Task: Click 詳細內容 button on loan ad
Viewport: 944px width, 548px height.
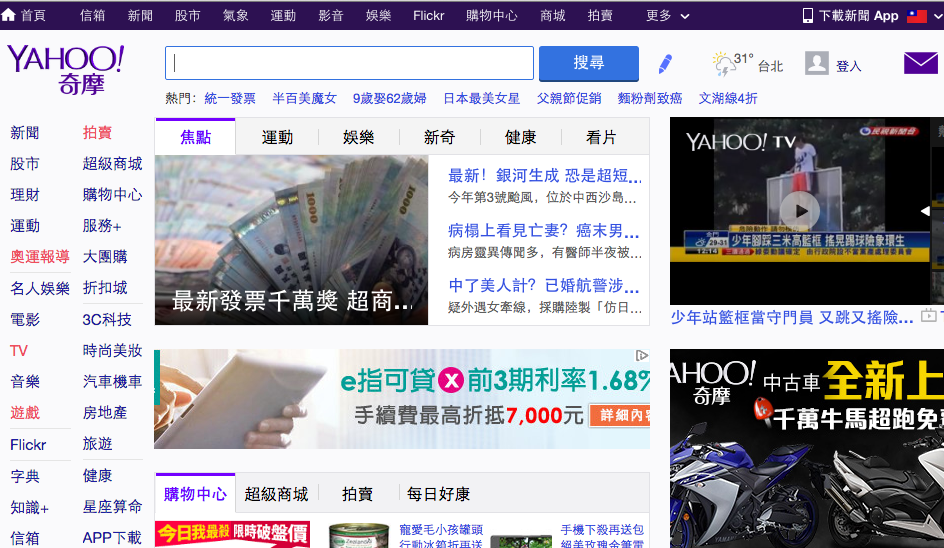Action: pyautogui.click(x=620, y=415)
